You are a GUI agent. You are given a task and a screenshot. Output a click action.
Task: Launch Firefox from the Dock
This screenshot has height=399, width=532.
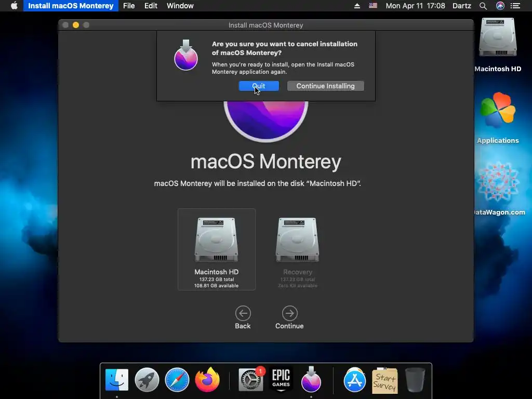[x=207, y=380]
